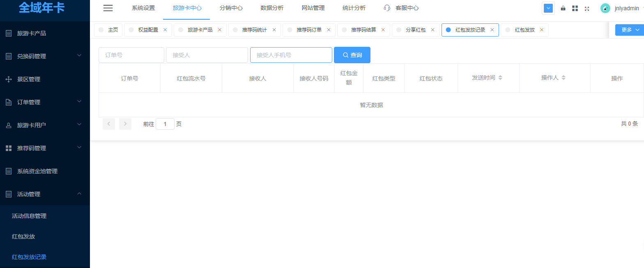Click 景区管理 sidebar move icon
Viewport: 644px width, 268px height.
click(9, 79)
